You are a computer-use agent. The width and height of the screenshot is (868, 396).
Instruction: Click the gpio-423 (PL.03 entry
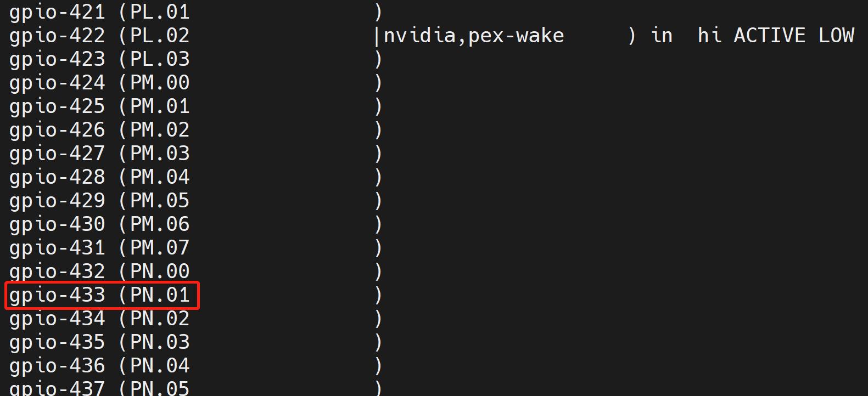[99, 60]
